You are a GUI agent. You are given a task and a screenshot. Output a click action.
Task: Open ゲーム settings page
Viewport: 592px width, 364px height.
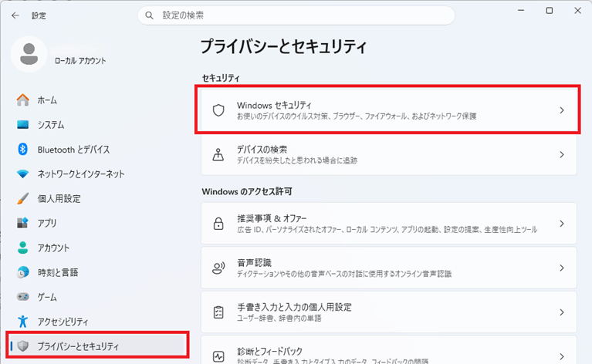tap(97, 297)
